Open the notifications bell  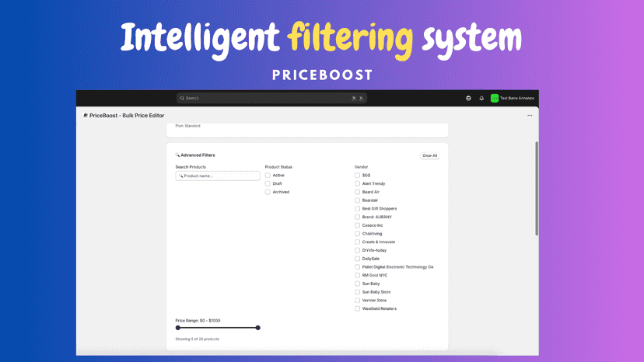tap(481, 98)
